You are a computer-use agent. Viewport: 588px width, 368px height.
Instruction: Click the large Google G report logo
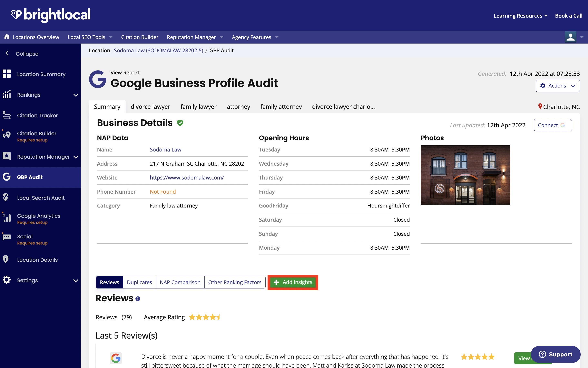tap(98, 79)
